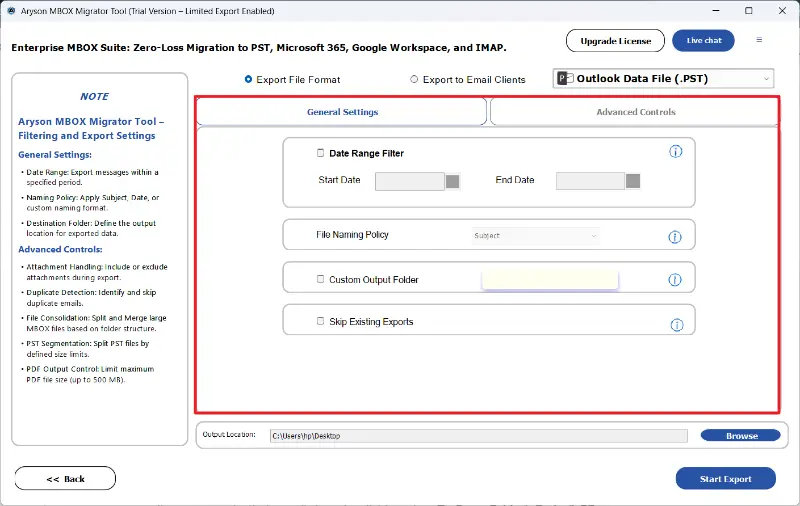The height and width of the screenshot is (506, 800).
Task: Click the 'PST Segmentation' note line
Action: point(88,349)
